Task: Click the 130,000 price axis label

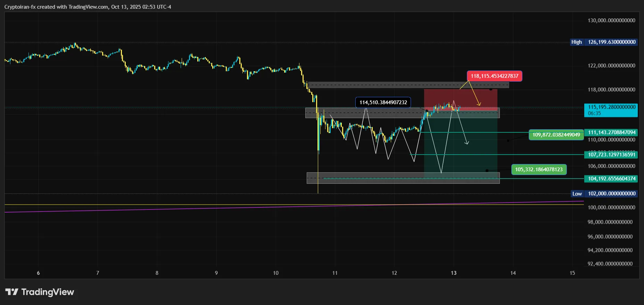Action: tap(611, 20)
